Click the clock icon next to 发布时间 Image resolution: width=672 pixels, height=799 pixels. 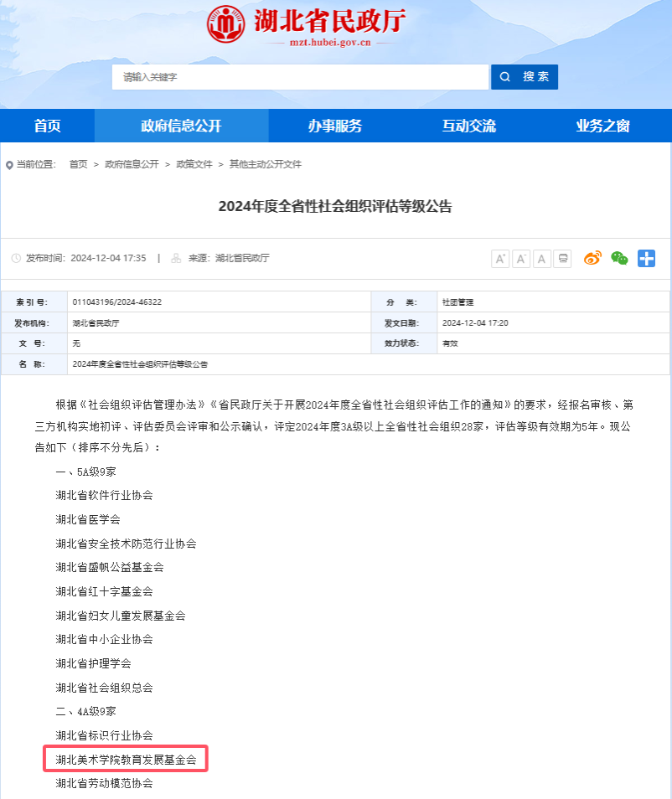pos(16,258)
